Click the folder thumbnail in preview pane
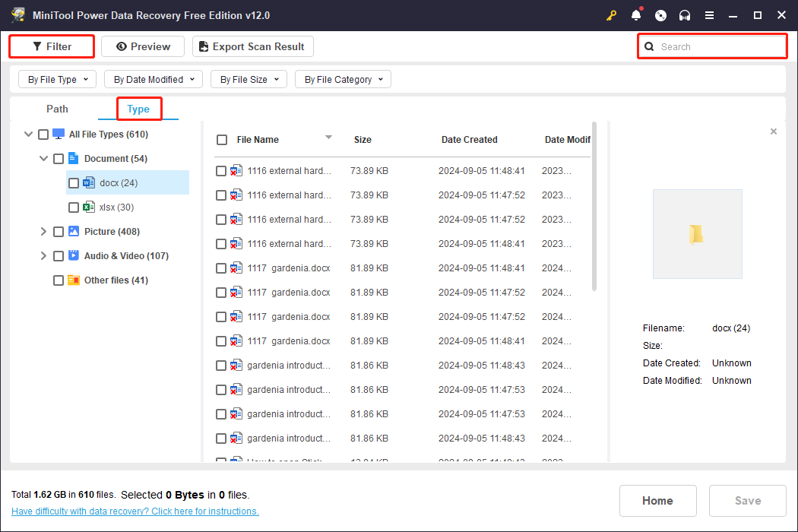 point(697,234)
